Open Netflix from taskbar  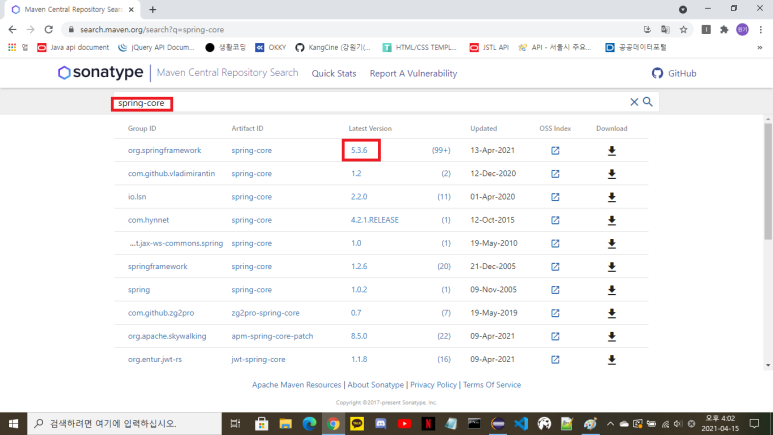pos(428,424)
